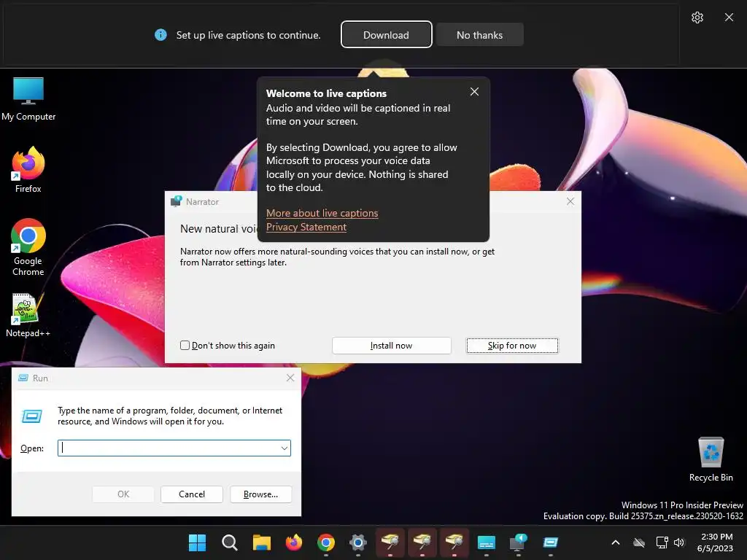The image size is (747, 560).
Task: Open the volume speaker tray icon
Action: [x=679, y=542]
